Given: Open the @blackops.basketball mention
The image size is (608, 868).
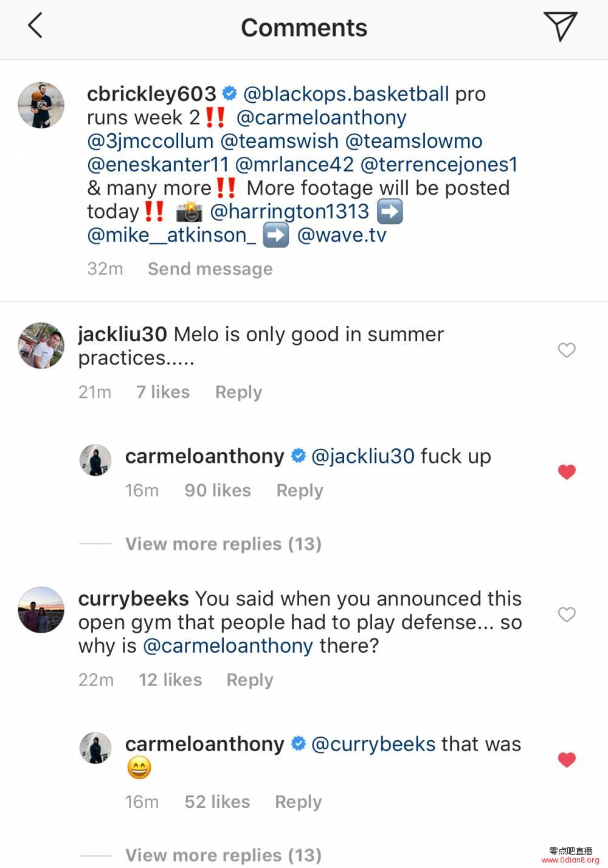Looking at the screenshot, I should click(x=346, y=94).
